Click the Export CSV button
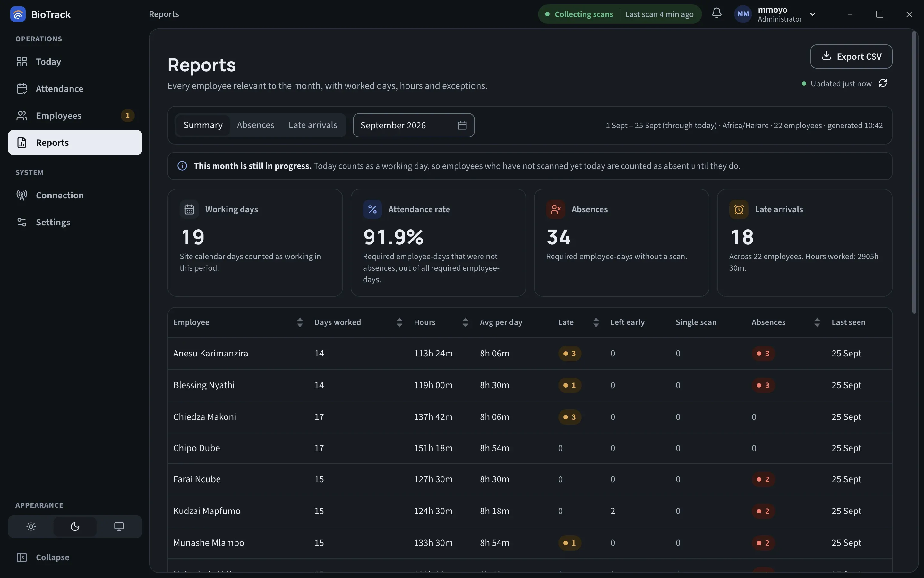This screenshot has width=924, height=578. (x=851, y=57)
